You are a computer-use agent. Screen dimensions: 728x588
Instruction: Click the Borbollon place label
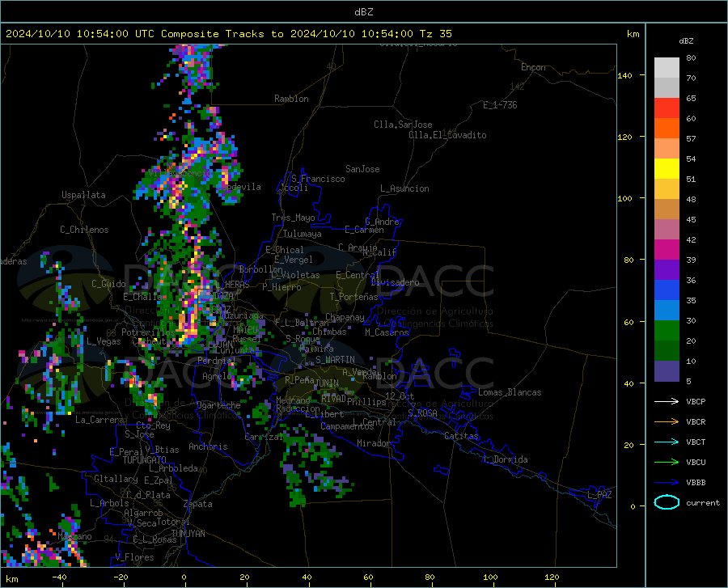click(x=261, y=269)
